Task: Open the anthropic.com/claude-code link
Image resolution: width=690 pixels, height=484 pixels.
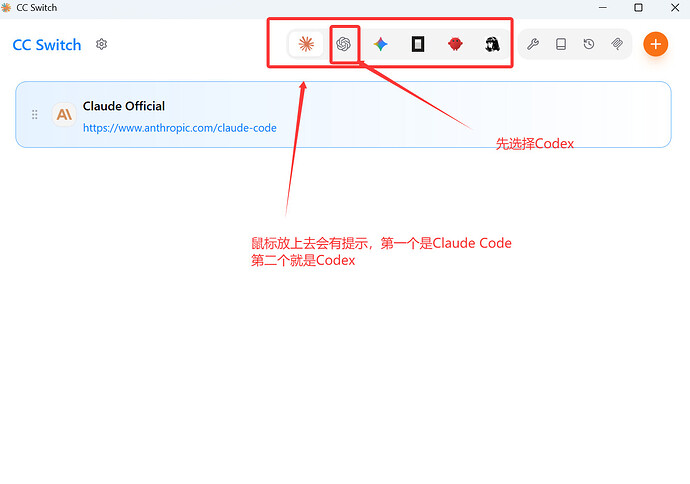Action: [x=180, y=128]
